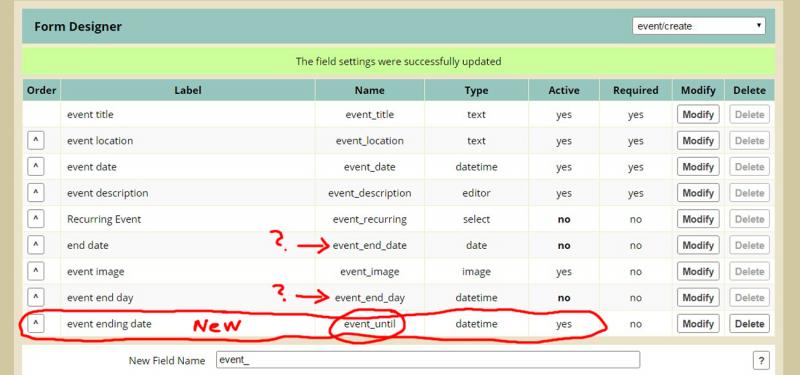Click the success message banner

(x=398, y=61)
